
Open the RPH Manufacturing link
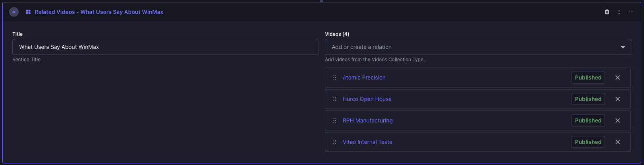coord(368,120)
